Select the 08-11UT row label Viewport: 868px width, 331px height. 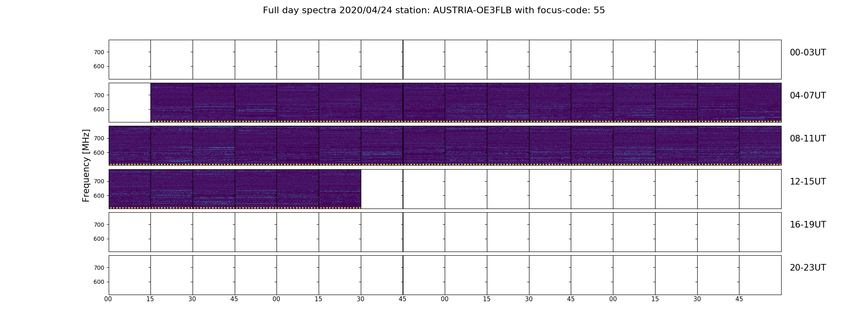(x=808, y=139)
